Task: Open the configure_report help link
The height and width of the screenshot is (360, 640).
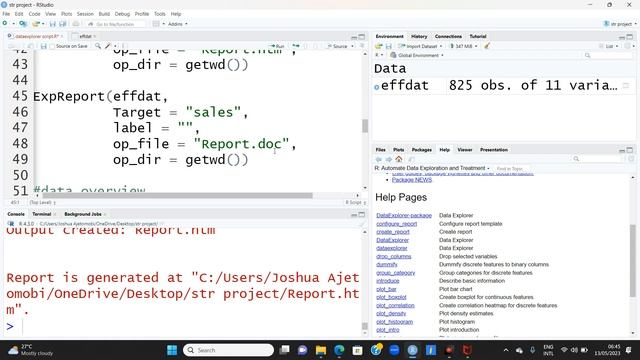Action: coord(396,224)
